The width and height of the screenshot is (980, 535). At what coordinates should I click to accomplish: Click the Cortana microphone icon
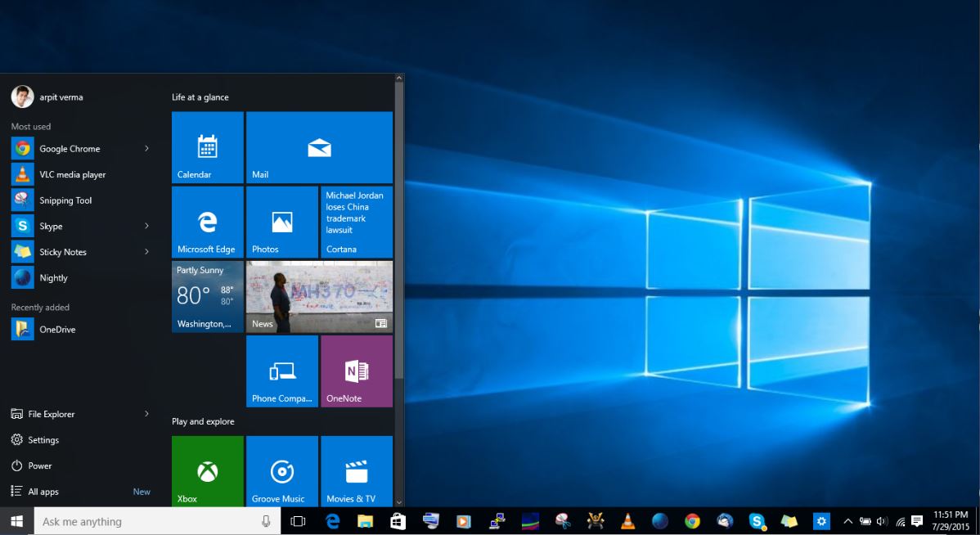point(266,520)
